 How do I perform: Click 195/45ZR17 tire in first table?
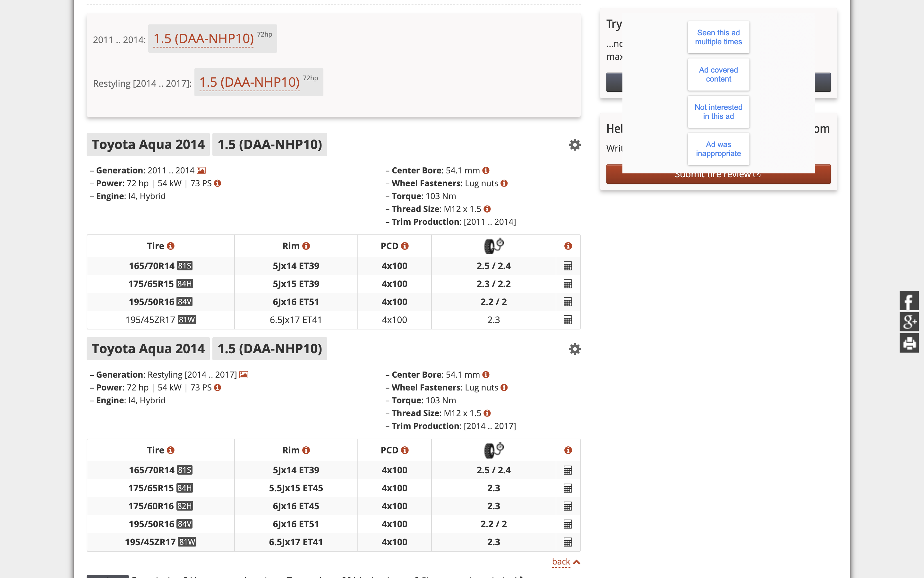(x=150, y=320)
